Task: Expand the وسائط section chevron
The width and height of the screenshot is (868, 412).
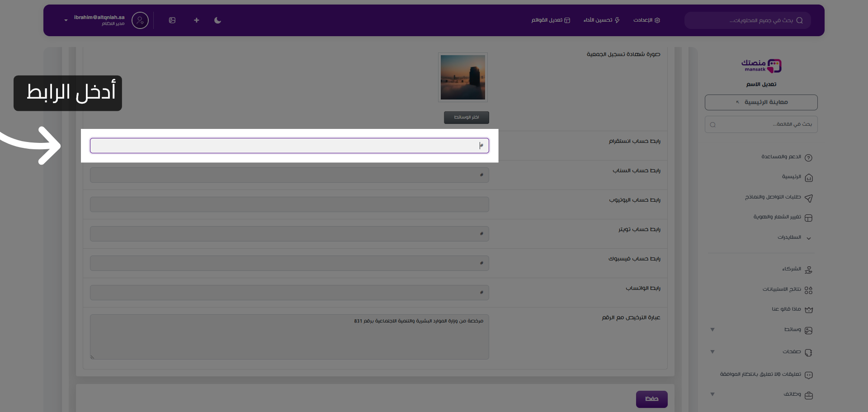Action: (x=712, y=330)
